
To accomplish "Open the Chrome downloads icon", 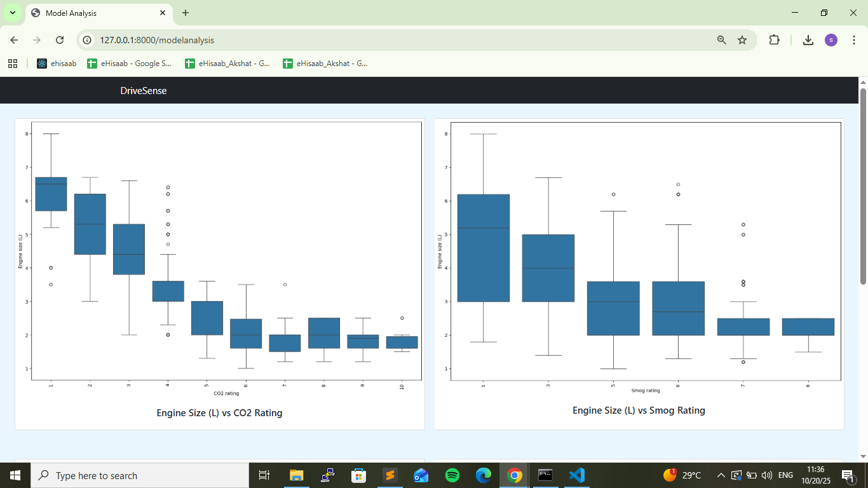I will point(808,40).
